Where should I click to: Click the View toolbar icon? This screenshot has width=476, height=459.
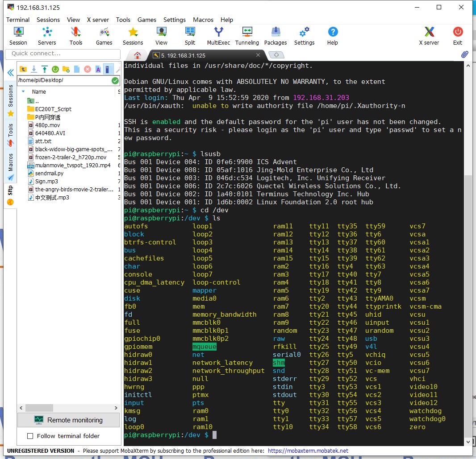(x=161, y=36)
